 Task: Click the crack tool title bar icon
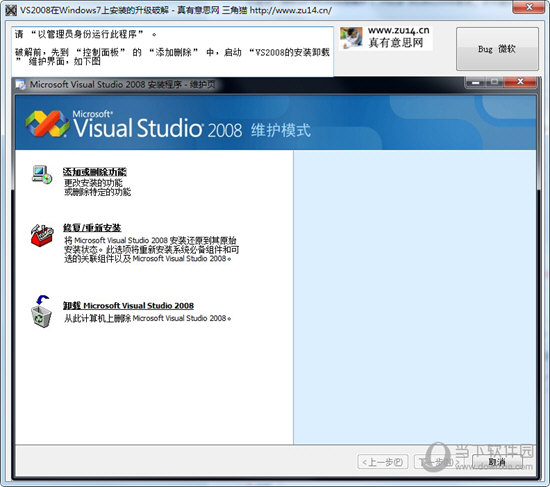(11, 10)
